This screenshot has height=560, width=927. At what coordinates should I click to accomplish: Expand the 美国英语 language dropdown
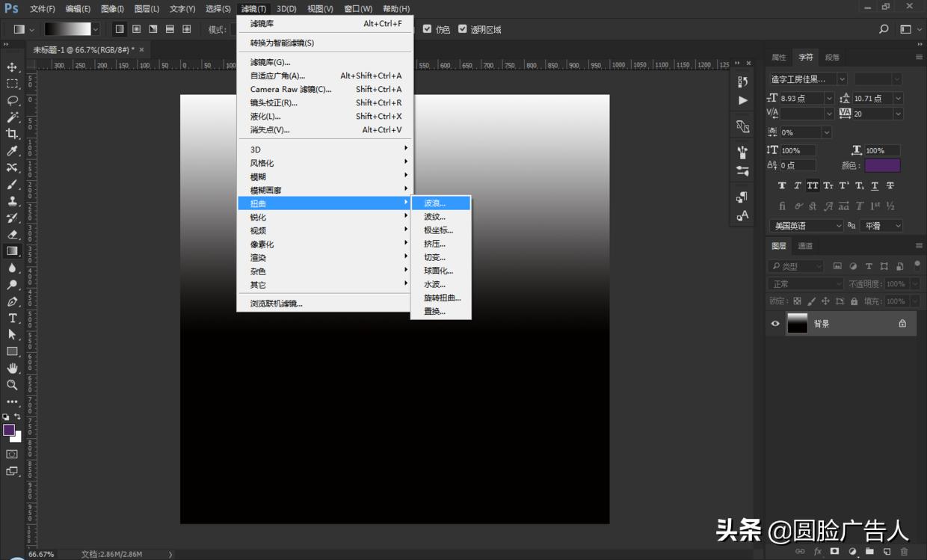point(837,226)
